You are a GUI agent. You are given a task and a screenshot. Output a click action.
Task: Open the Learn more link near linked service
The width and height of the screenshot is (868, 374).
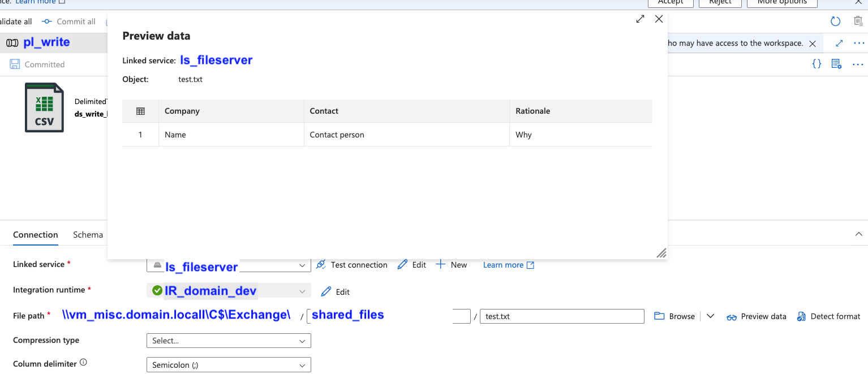509,265
